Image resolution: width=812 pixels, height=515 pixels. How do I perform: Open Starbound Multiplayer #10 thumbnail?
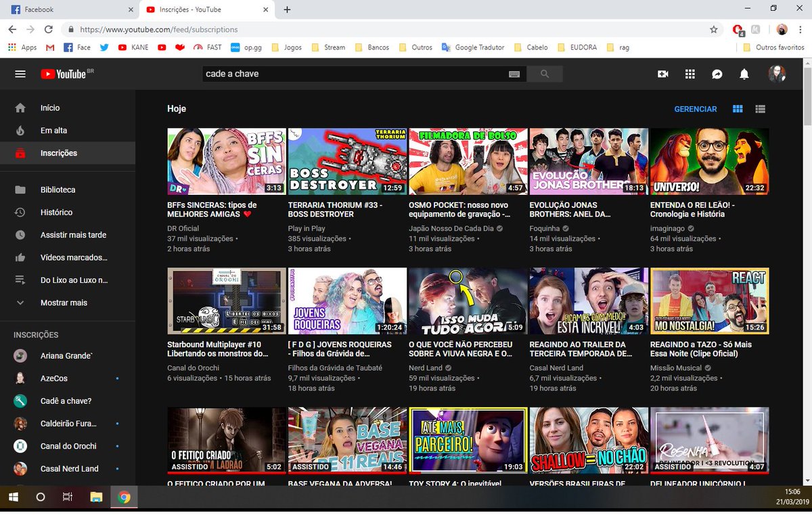point(226,301)
